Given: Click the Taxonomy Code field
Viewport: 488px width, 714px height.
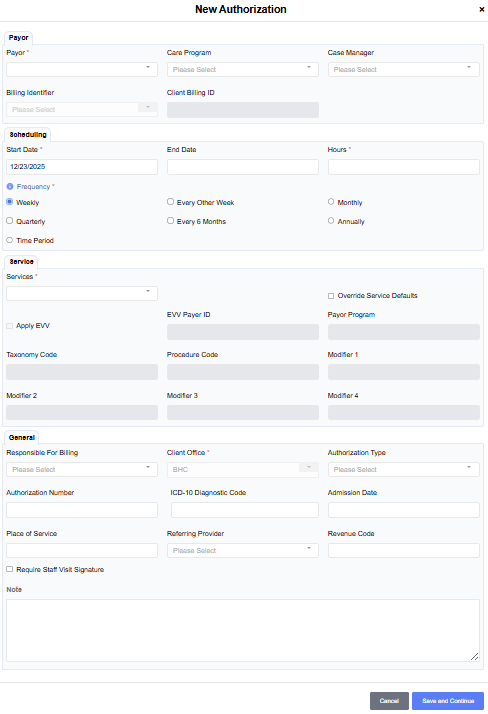Looking at the screenshot, I should tap(82, 372).
